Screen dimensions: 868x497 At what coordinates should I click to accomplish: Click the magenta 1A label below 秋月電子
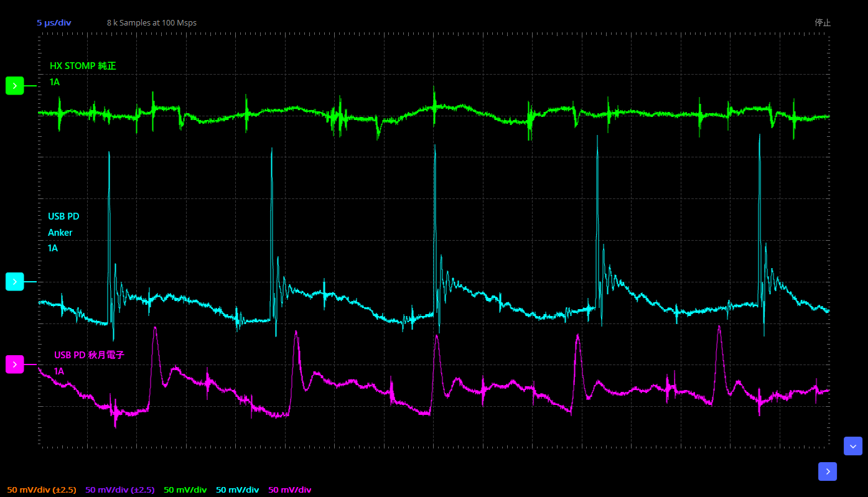pos(58,371)
